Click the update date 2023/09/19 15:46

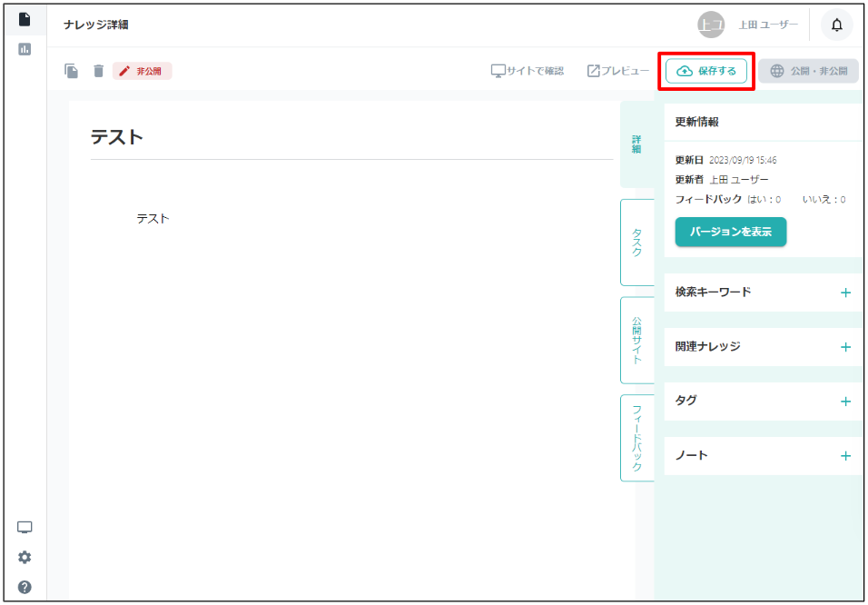pos(743,160)
